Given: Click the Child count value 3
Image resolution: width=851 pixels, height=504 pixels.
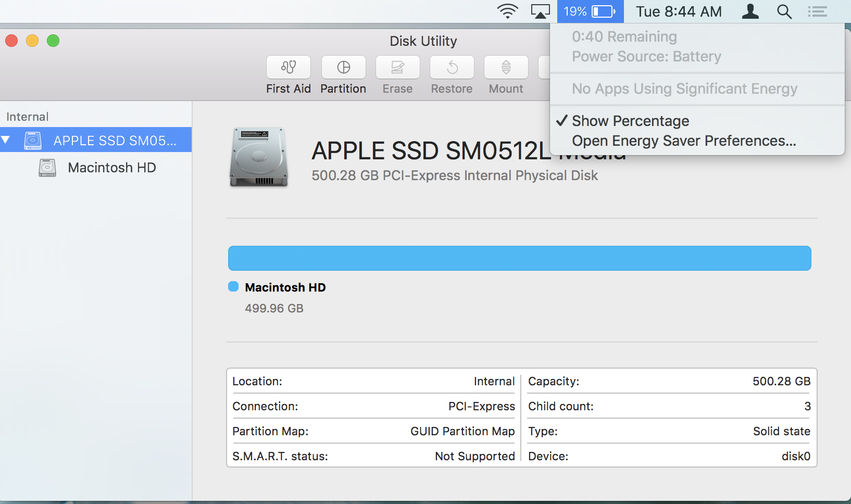Looking at the screenshot, I should coord(807,406).
